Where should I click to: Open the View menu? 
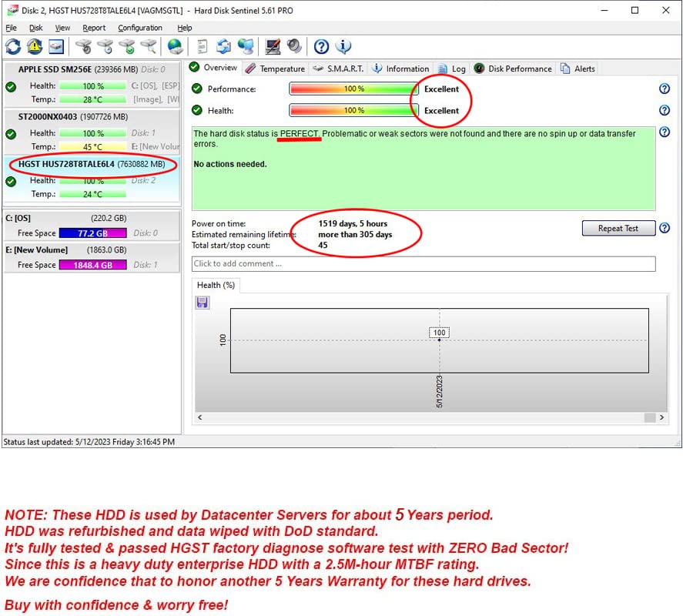(62, 28)
